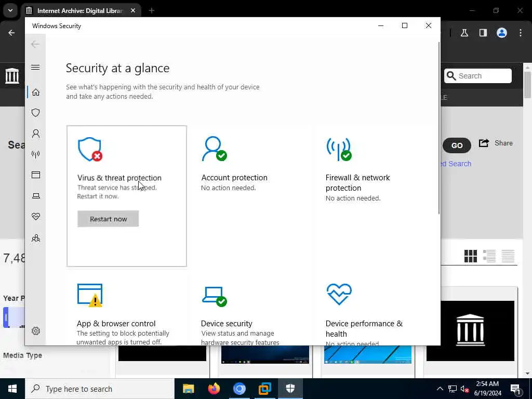Image resolution: width=532 pixels, height=399 pixels.
Task: Open the Device performance & health heading
Action: coord(364,328)
